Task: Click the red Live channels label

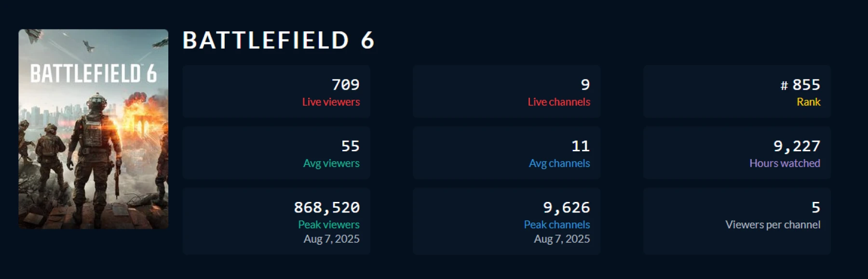Action: [558, 102]
